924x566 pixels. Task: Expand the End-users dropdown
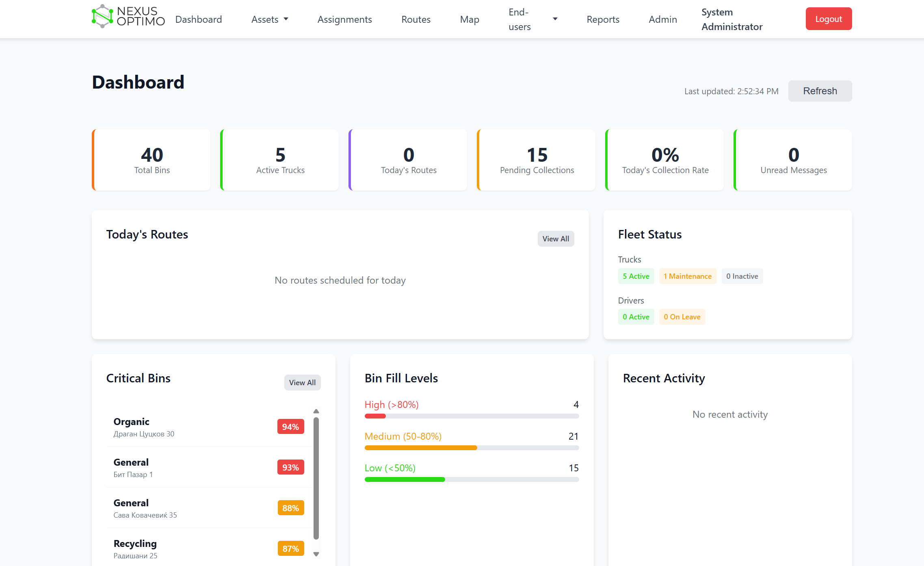(532, 19)
